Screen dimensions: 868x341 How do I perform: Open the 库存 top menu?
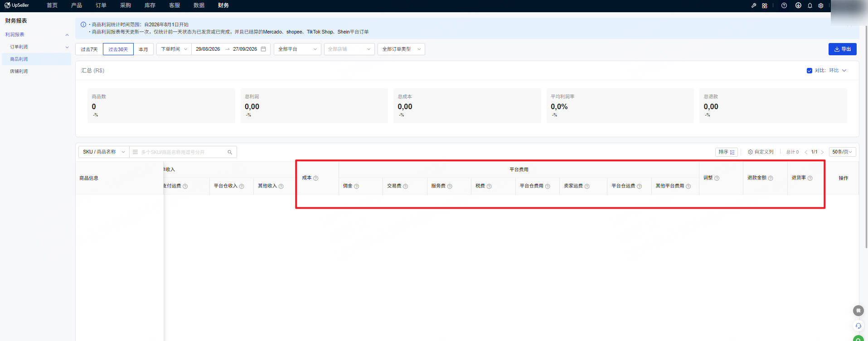point(150,5)
